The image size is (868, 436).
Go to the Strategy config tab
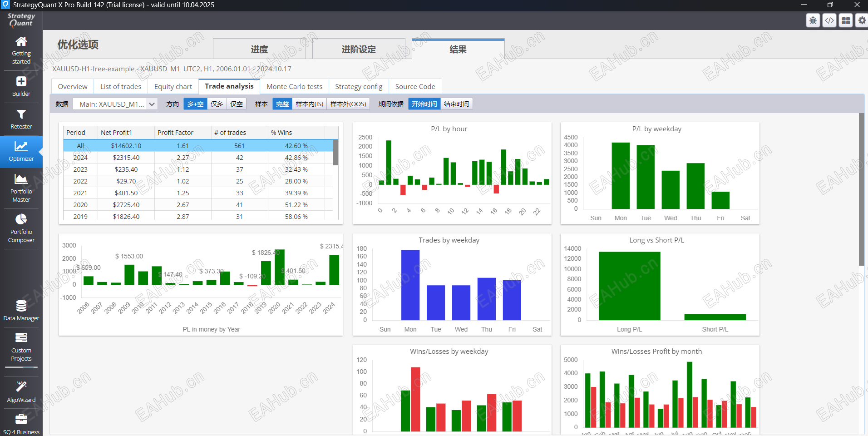359,86
